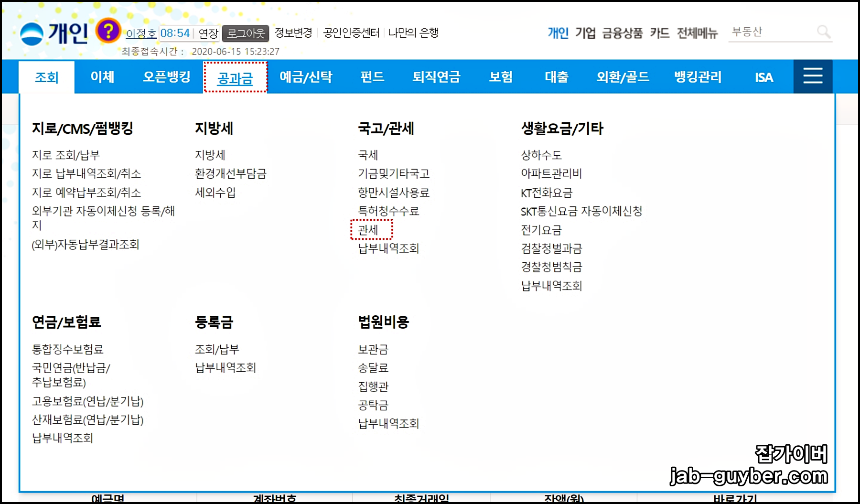Switch to the 대출 tab
Screen dimensions: 860x504
557,77
